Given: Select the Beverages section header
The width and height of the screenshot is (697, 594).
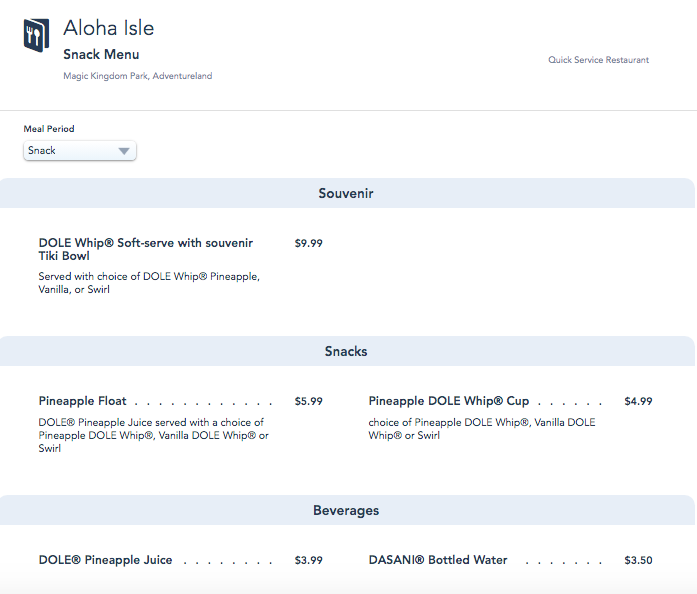Looking at the screenshot, I should click(x=346, y=510).
